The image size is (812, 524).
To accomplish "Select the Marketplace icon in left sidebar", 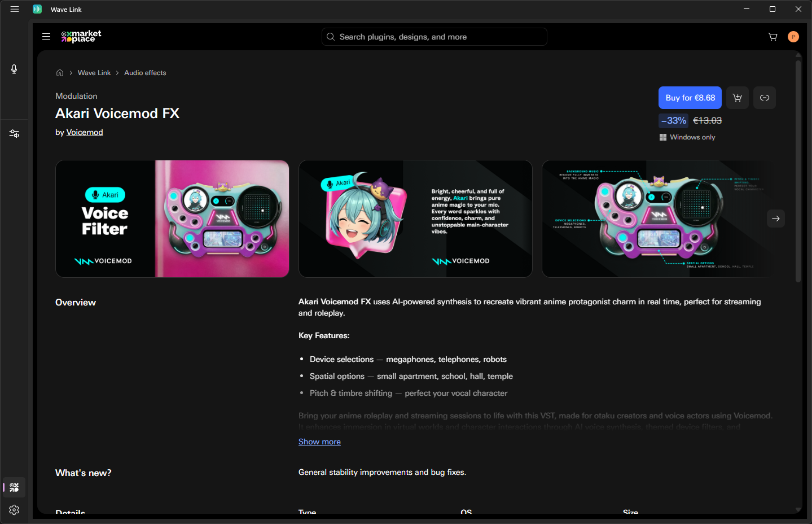I will point(14,487).
